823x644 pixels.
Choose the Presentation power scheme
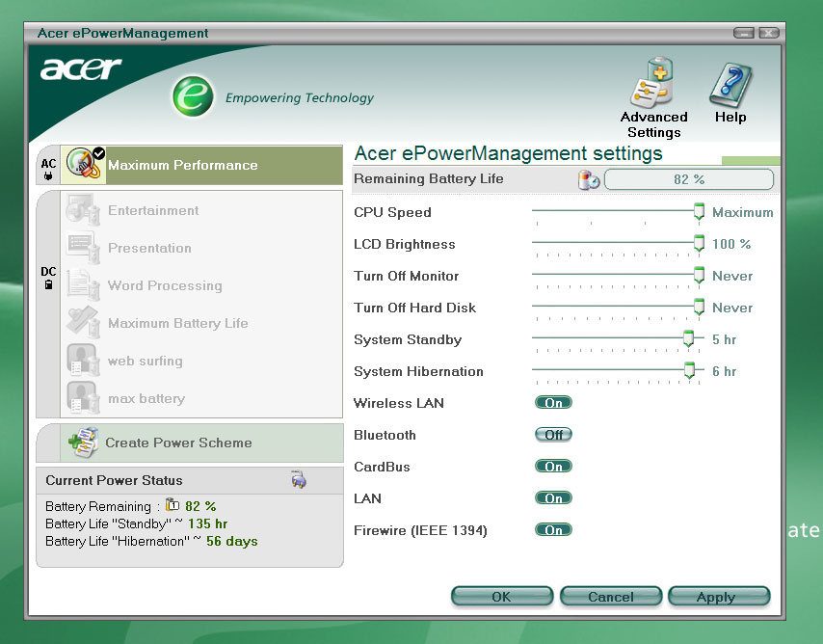[x=201, y=248]
